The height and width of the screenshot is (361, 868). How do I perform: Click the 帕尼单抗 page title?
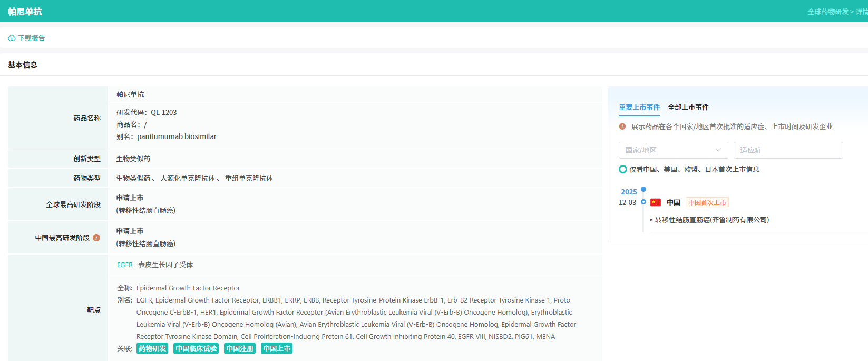pyautogui.click(x=25, y=12)
